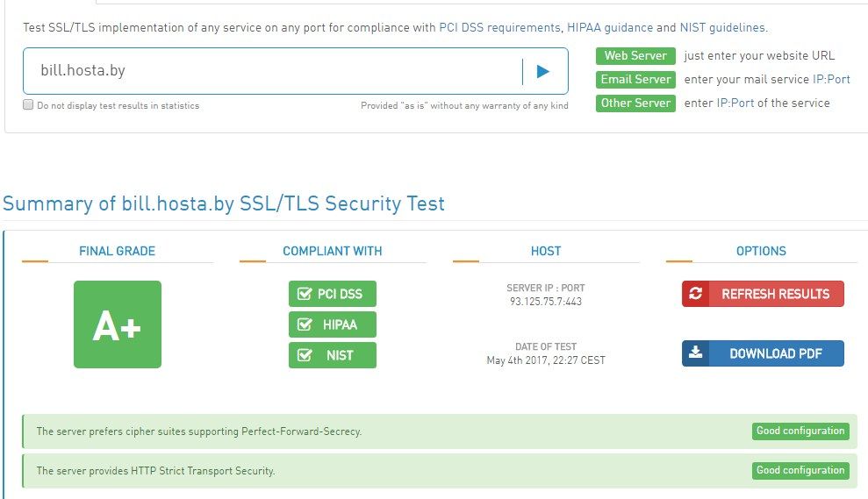The width and height of the screenshot is (868, 499).
Task: Click the download icon on blue PDF button
Action: pyautogui.click(x=696, y=353)
